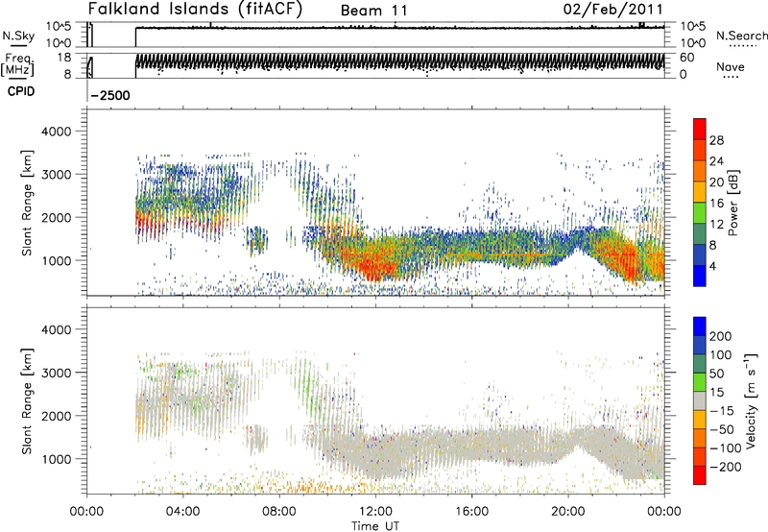The height and width of the screenshot is (532, 768).
Task: Click the '18' frequency axis value
Action: [64, 58]
